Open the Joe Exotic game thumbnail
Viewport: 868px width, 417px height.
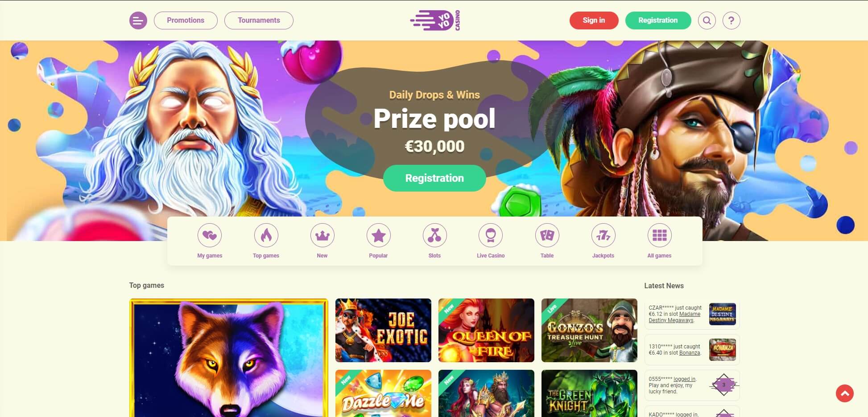pos(383,330)
